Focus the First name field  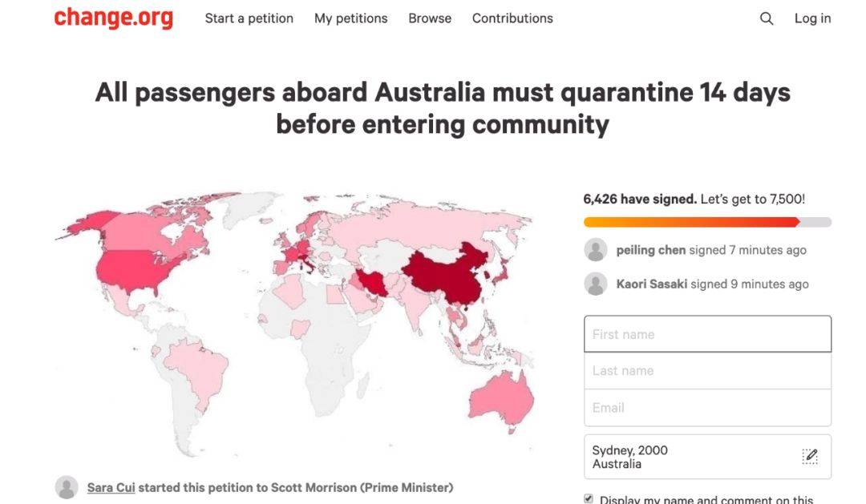coord(707,334)
